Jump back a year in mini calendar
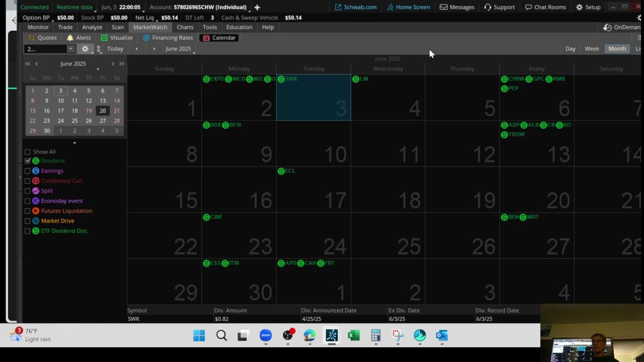644x362 pixels. [x=28, y=64]
